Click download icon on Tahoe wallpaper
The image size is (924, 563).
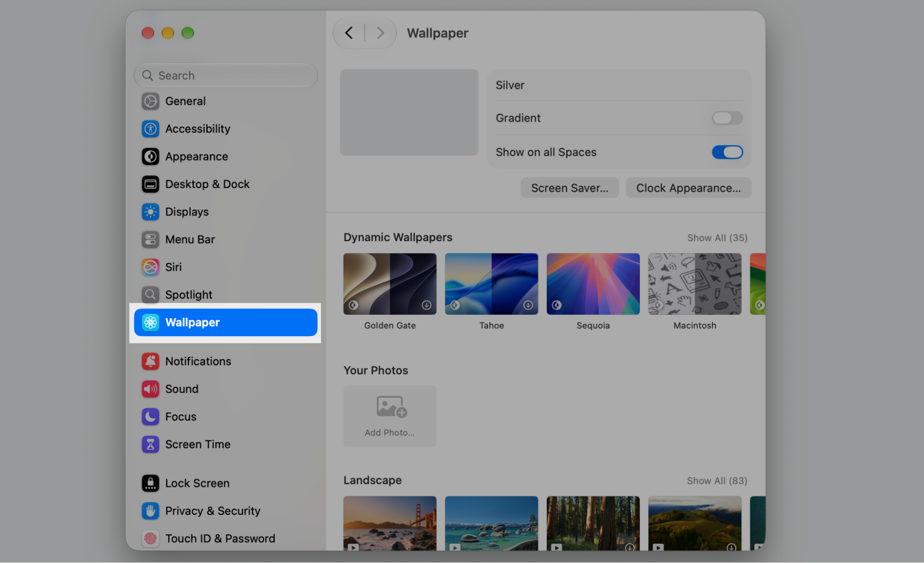(528, 305)
